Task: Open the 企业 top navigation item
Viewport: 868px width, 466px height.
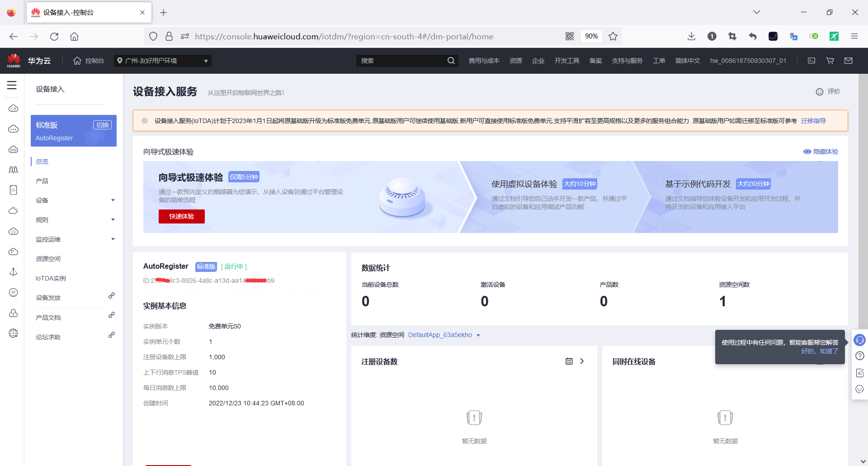Action: (x=538, y=61)
